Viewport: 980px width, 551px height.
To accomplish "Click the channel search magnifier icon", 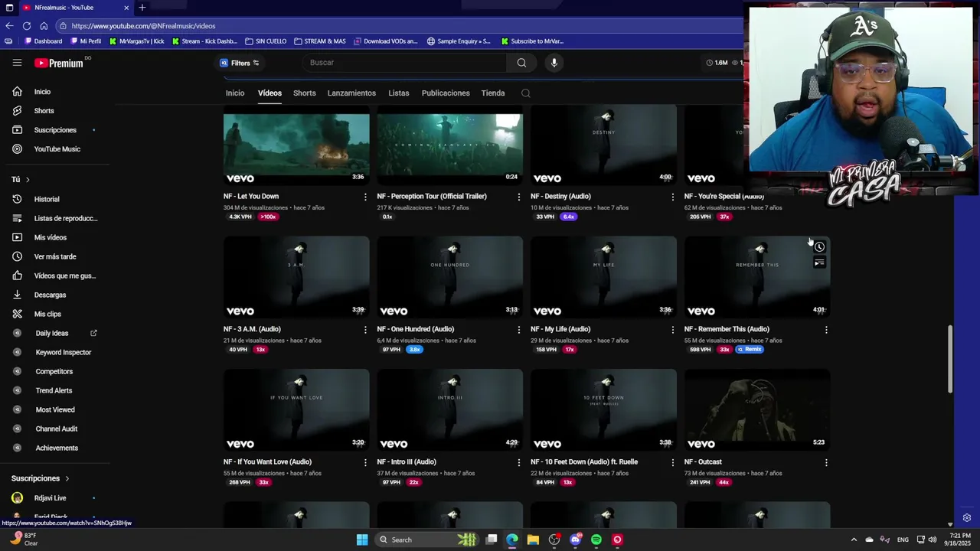I will 525,93.
